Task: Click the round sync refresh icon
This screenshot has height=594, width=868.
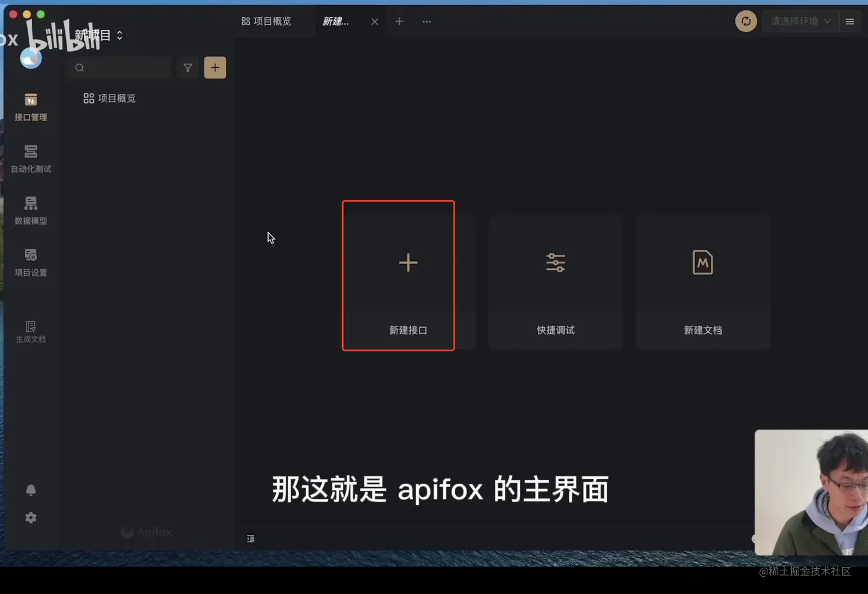Action: [x=746, y=21]
